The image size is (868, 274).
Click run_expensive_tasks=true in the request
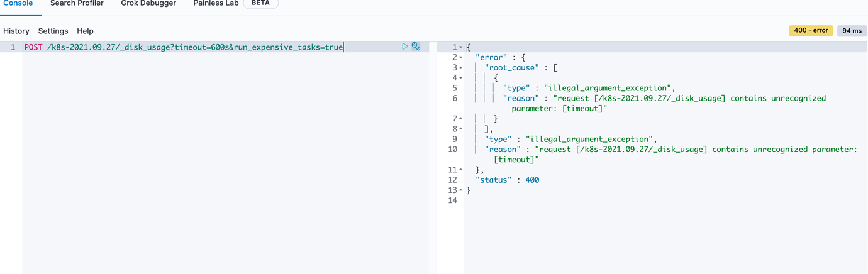[x=289, y=47]
